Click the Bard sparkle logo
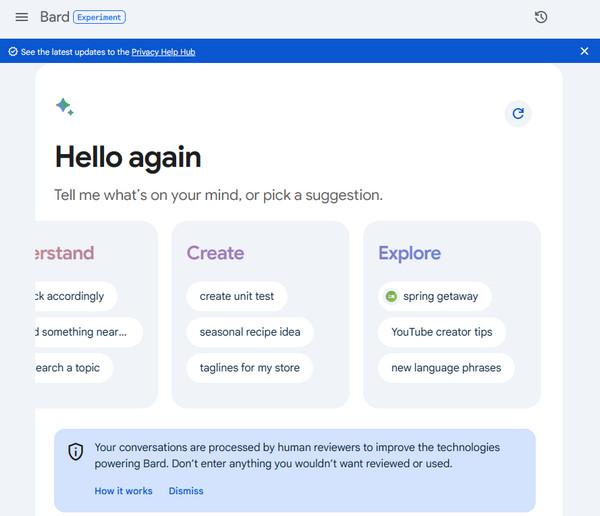Screen dimensions: 600x516 (65, 107)
